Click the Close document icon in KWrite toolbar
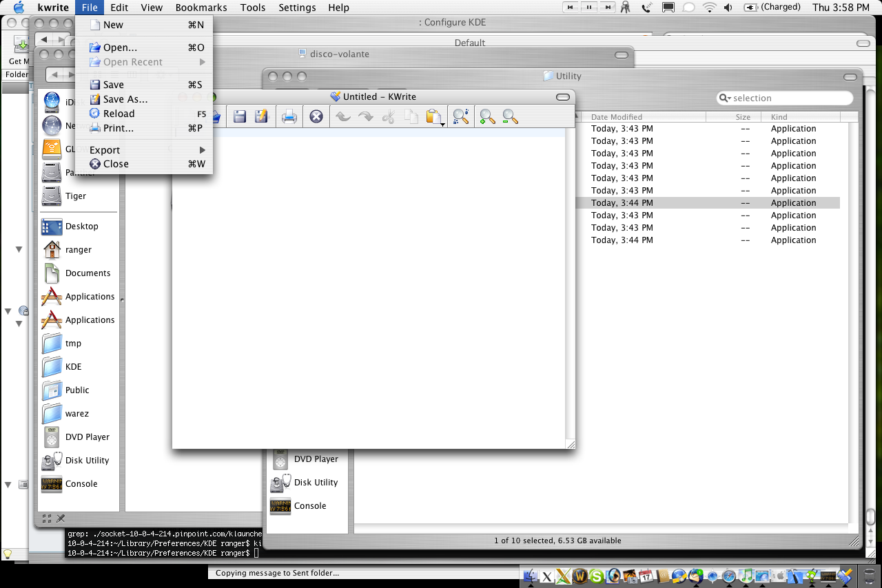Viewport: 882px width, 588px height. click(x=316, y=116)
